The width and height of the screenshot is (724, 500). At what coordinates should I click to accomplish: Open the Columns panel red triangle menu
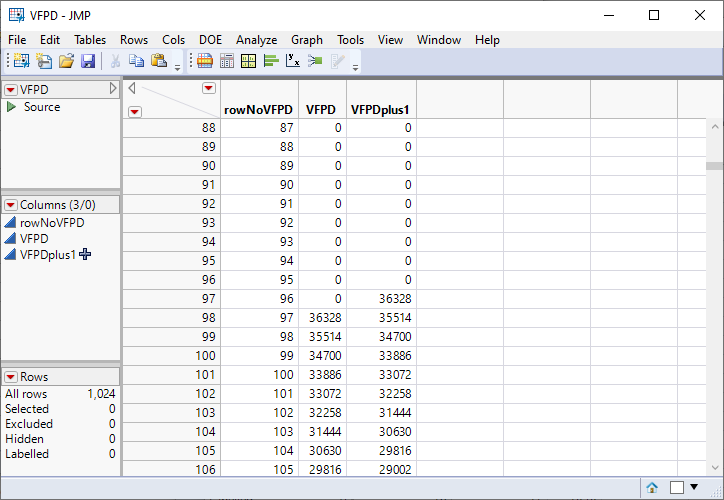coord(10,205)
